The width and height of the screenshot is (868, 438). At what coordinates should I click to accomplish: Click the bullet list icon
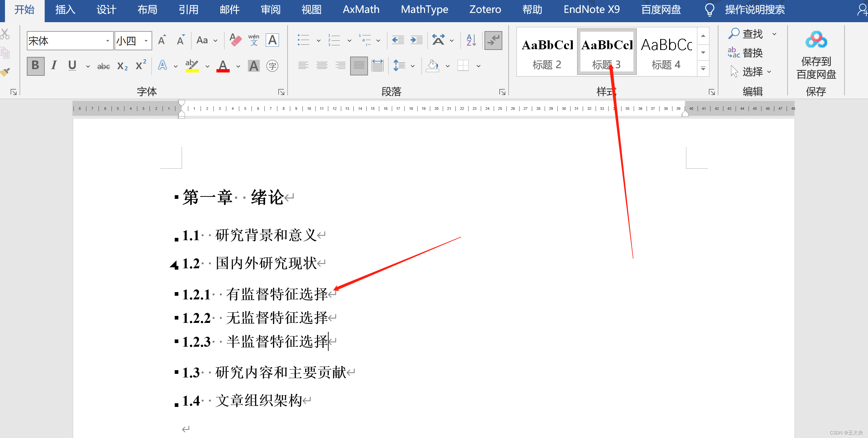(303, 40)
